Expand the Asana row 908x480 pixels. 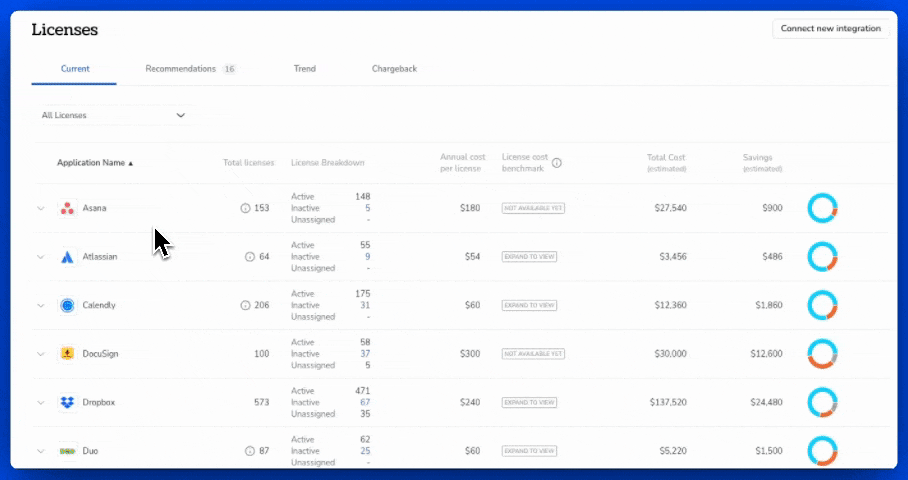[41, 208]
